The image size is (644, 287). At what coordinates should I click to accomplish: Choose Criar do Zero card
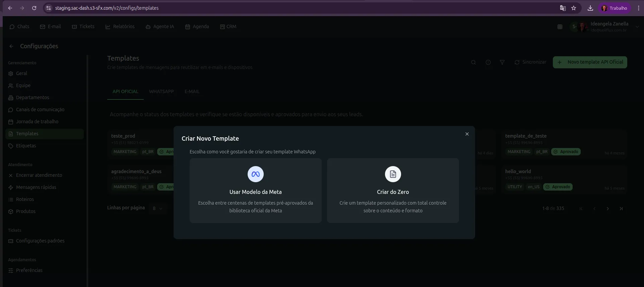(x=393, y=191)
